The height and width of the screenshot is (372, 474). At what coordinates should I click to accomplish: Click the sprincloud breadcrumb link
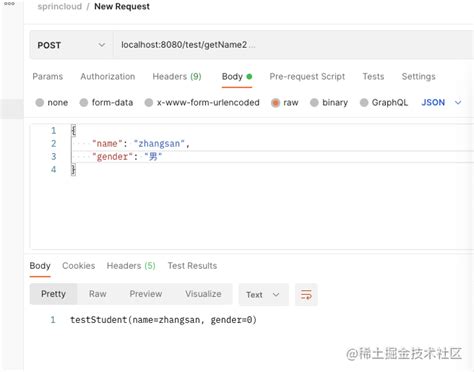[x=60, y=6]
